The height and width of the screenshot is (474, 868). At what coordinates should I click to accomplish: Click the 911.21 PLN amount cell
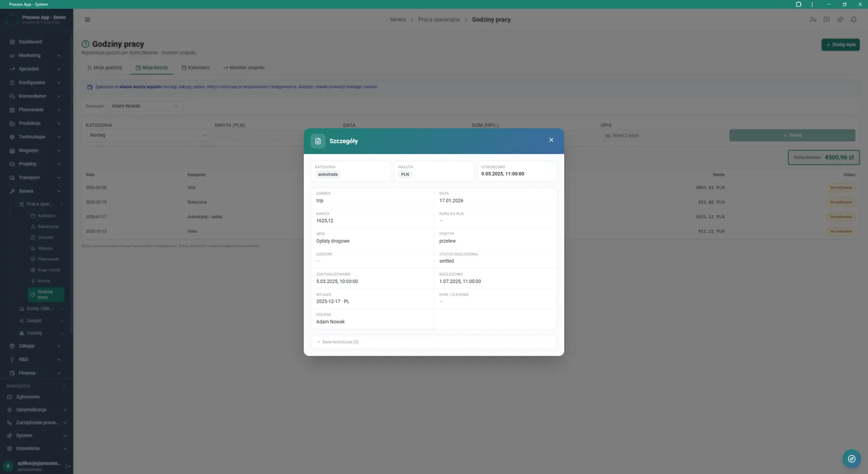tap(711, 231)
